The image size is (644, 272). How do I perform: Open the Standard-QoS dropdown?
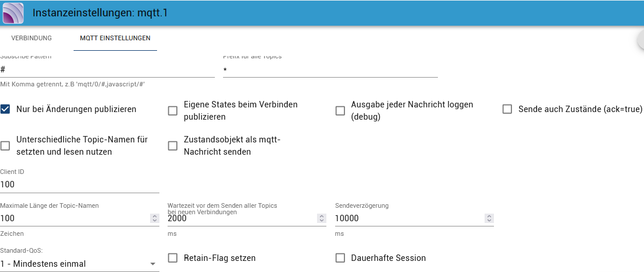tap(75, 264)
